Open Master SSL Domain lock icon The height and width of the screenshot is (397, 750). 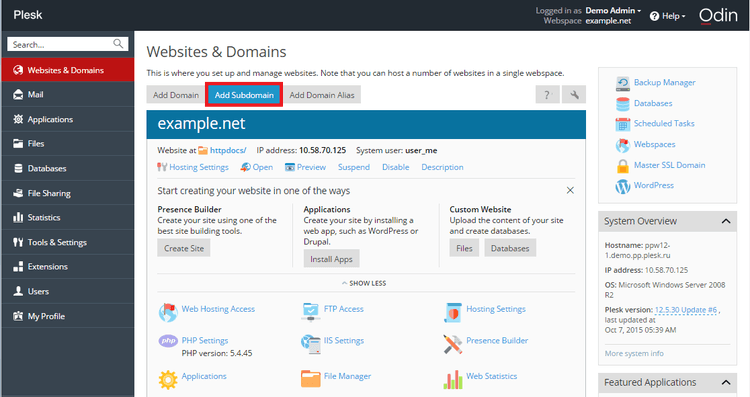pos(622,165)
